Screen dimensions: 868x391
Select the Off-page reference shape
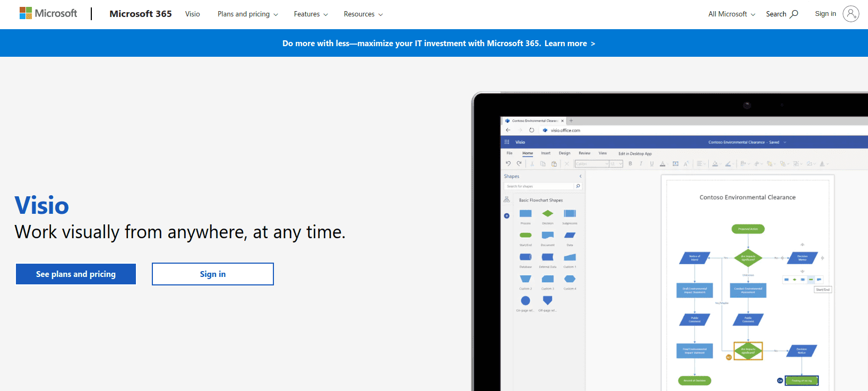click(548, 300)
